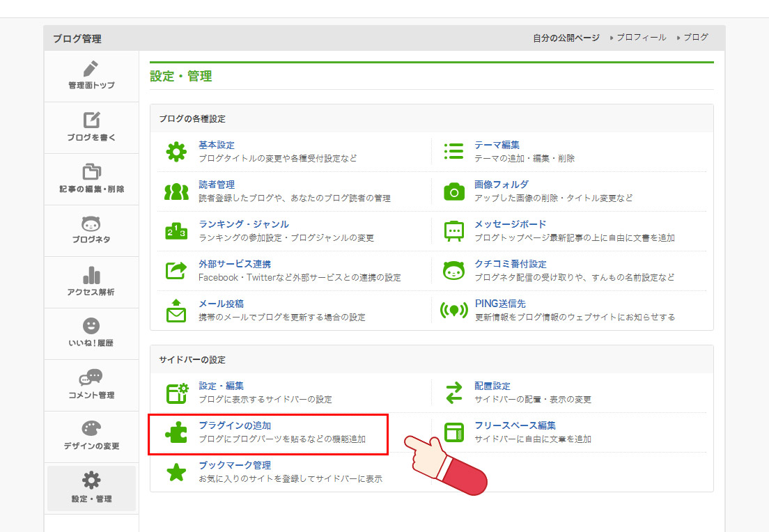The image size is (769, 532).
Task: Open 管理画面トップ pencil icon in sidebar
Action: tap(91, 69)
